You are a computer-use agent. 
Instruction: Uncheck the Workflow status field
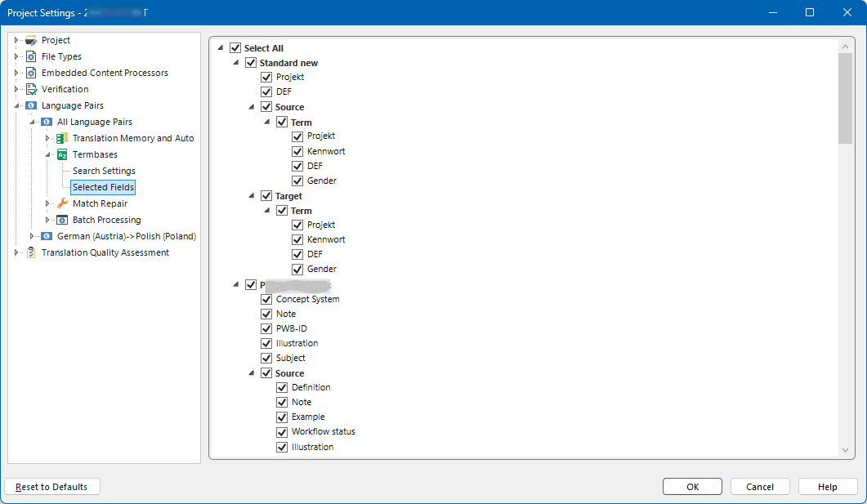[x=282, y=431]
